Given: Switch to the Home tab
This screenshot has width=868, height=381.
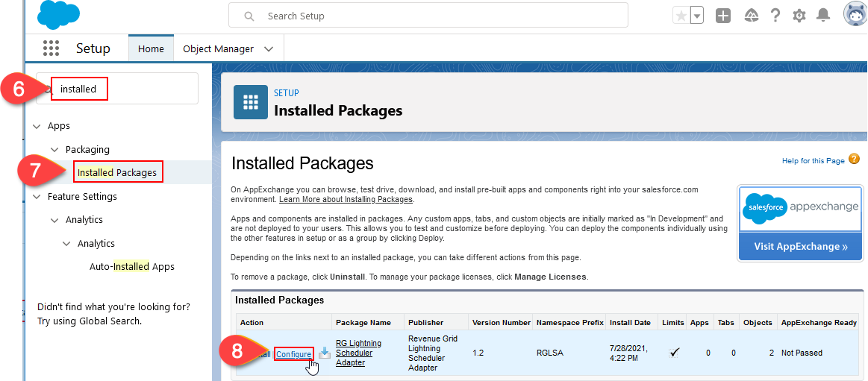Looking at the screenshot, I should [x=151, y=48].
